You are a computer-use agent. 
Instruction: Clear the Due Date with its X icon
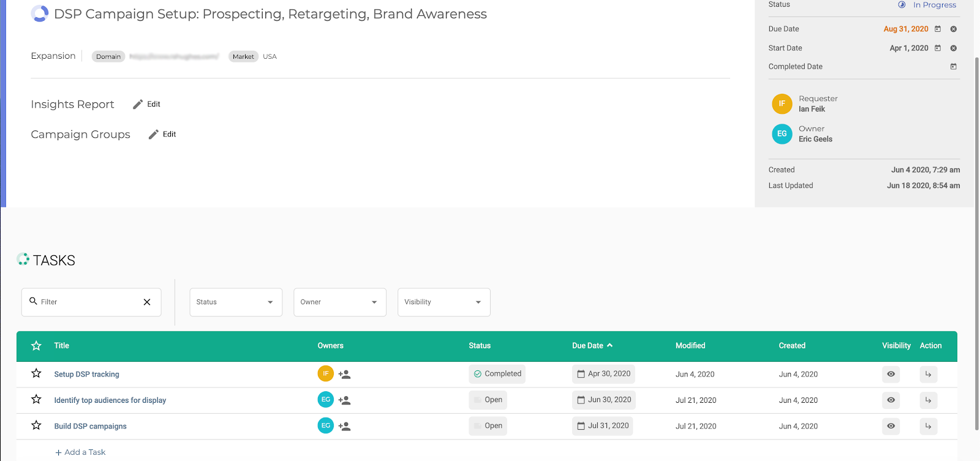pos(953,29)
